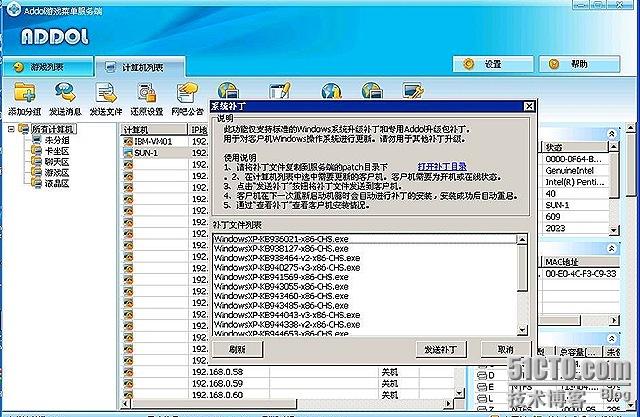Collapse the panel containing MAC地址
Screen dimensions: 640x417
point(611,248)
